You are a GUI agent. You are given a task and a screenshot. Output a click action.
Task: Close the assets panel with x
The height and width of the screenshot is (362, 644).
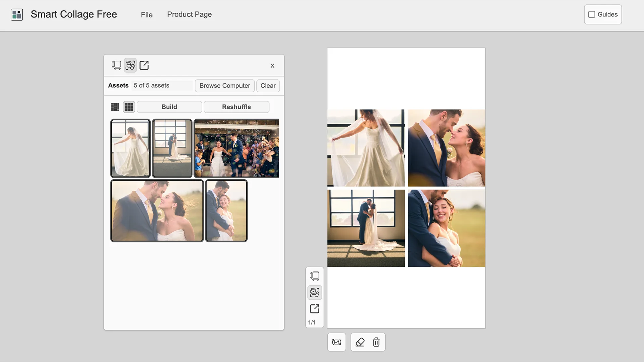click(x=272, y=66)
